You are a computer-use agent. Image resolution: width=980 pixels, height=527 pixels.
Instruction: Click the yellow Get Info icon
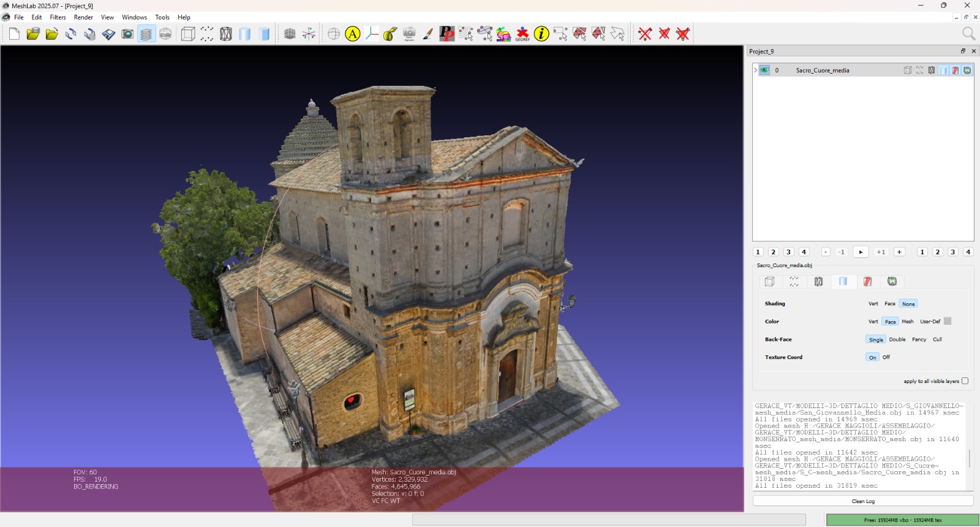pyautogui.click(x=541, y=34)
